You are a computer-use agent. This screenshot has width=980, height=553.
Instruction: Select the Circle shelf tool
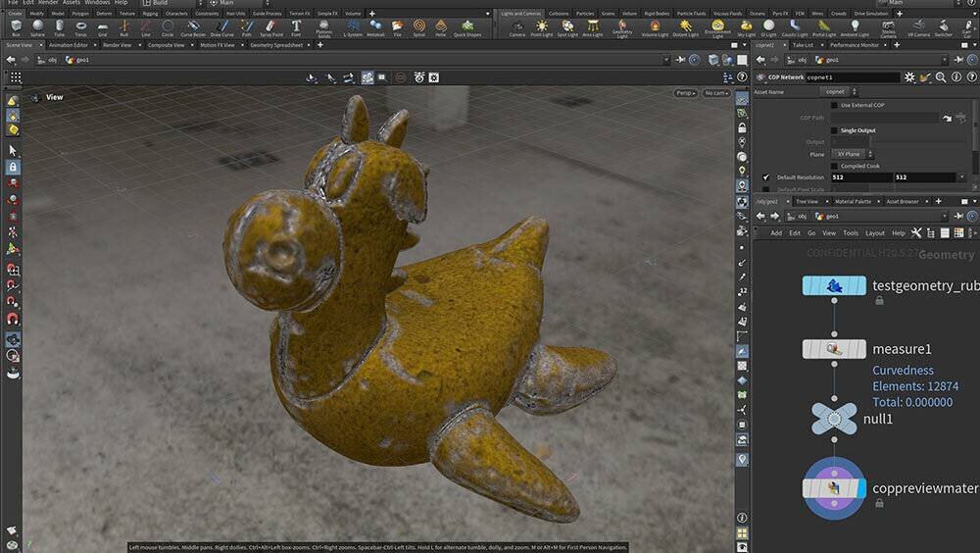(168, 27)
